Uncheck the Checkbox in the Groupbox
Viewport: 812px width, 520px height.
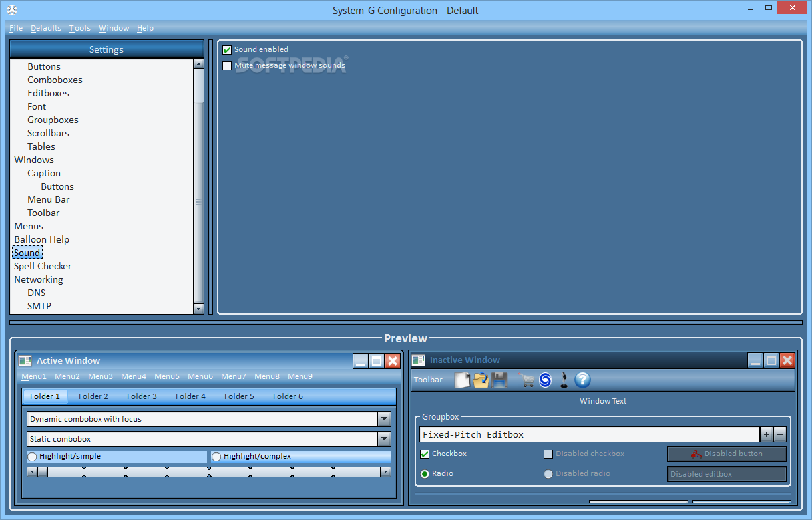[x=425, y=454]
